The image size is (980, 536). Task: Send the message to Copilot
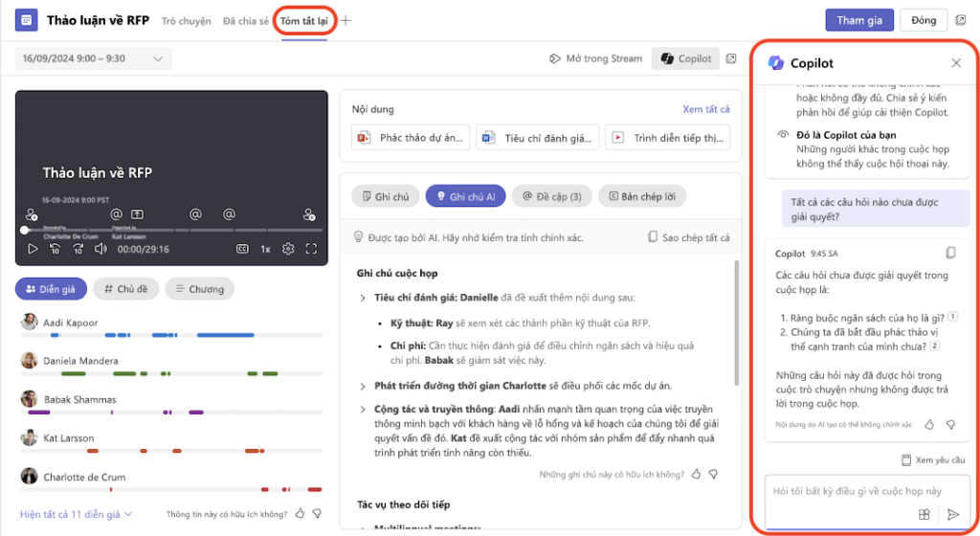(952, 514)
